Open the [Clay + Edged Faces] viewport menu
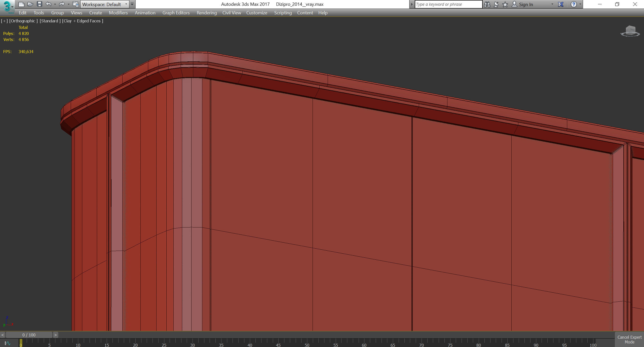This screenshot has width=644, height=347. coord(83,21)
